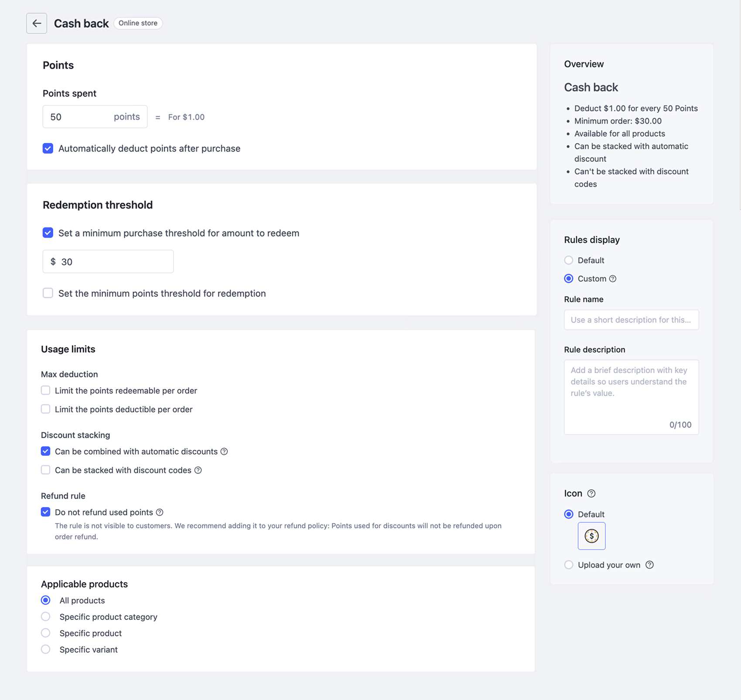This screenshot has width=741, height=700.
Task: Select Specific variant applicable products option
Action: tap(46, 649)
